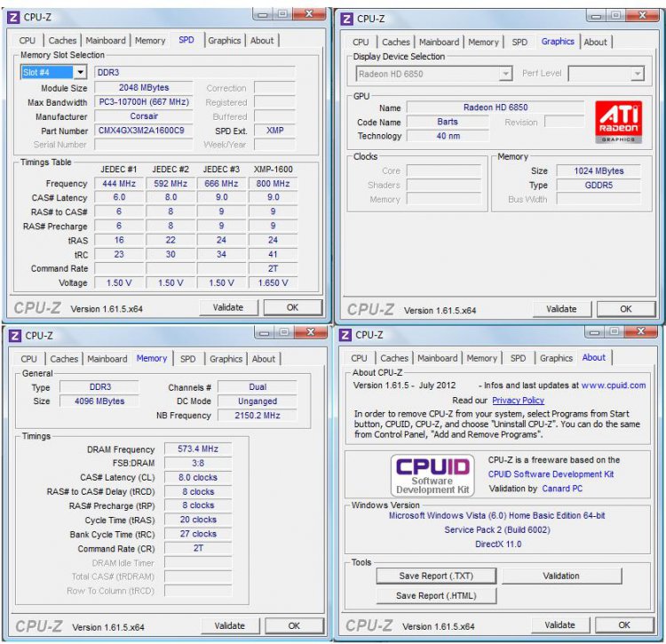Screen dimensions: 666x644
Task: Open About tab in the SPD window
Action: 262,40
